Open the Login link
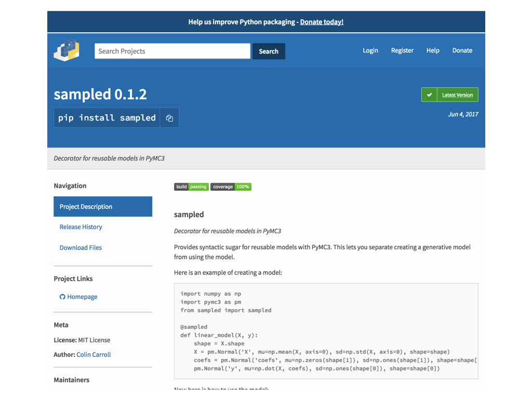The height and width of the screenshot is (399, 532). click(370, 50)
